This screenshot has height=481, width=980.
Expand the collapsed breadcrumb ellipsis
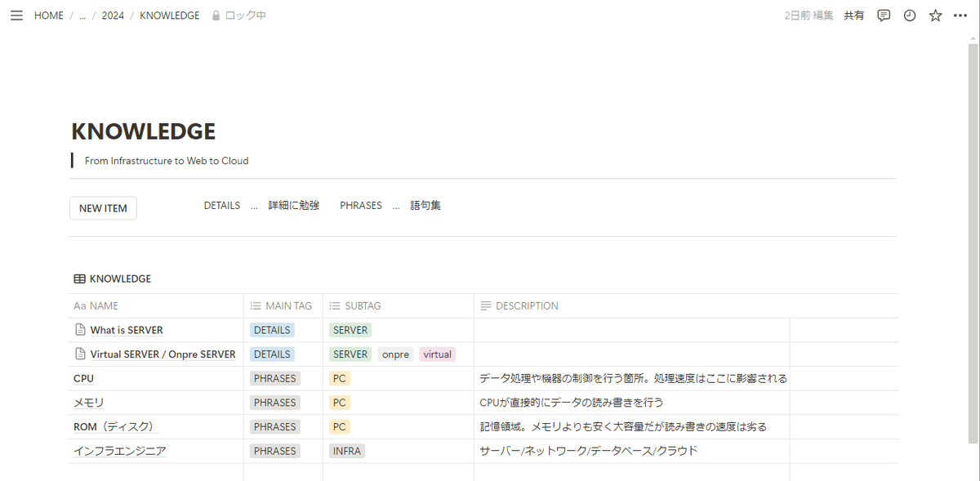coord(82,16)
